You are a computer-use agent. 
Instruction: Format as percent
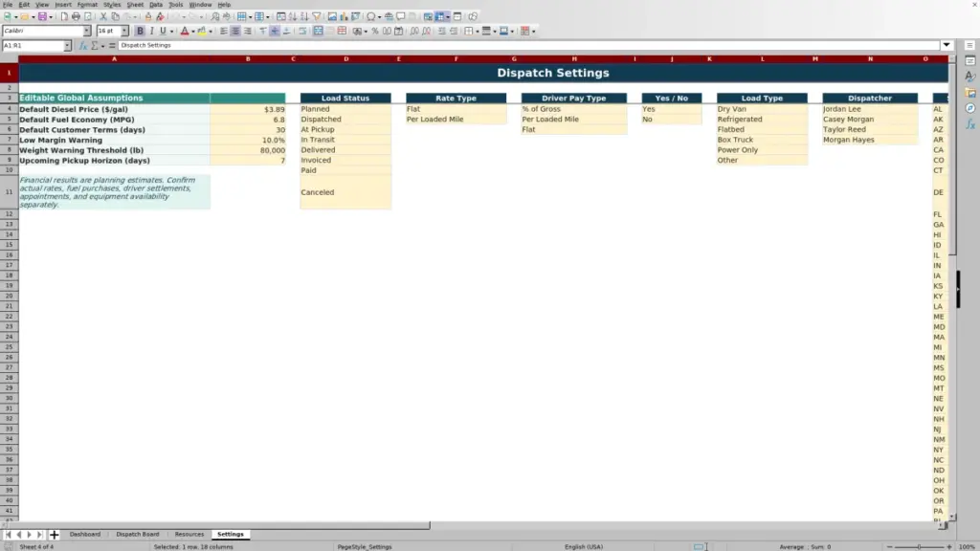pyautogui.click(x=375, y=32)
